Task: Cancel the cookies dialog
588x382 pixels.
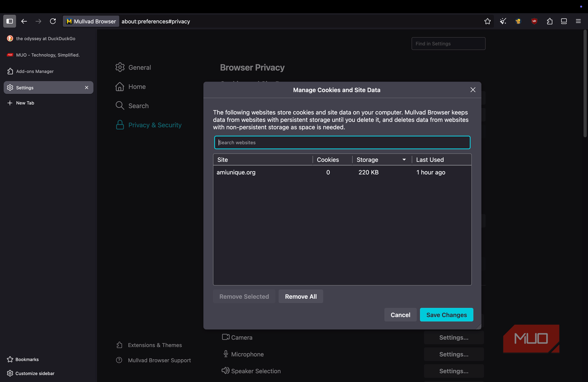Action: (400, 315)
